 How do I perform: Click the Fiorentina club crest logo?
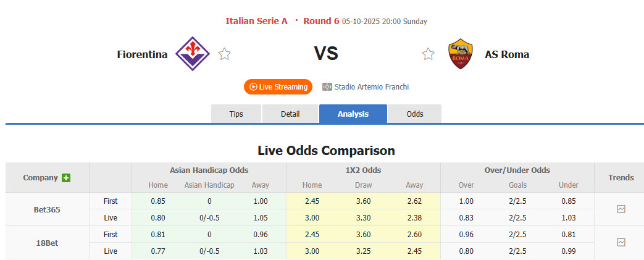pyautogui.click(x=193, y=54)
